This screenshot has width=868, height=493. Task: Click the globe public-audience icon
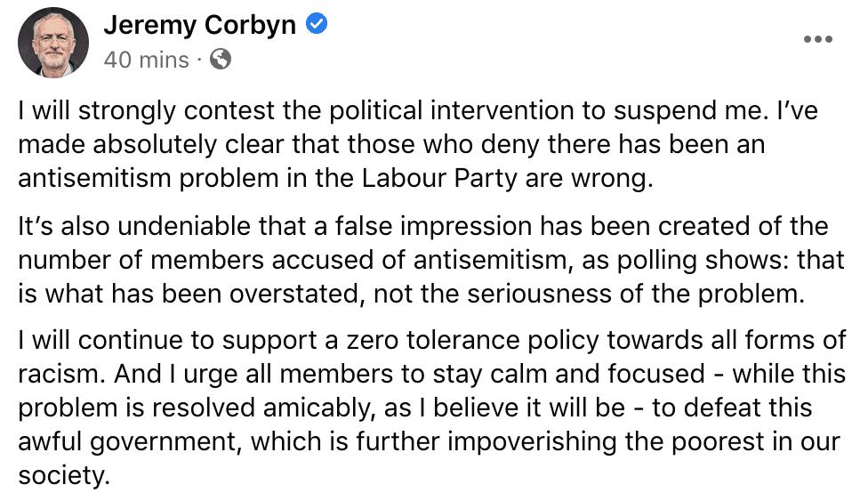(x=221, y=59)
